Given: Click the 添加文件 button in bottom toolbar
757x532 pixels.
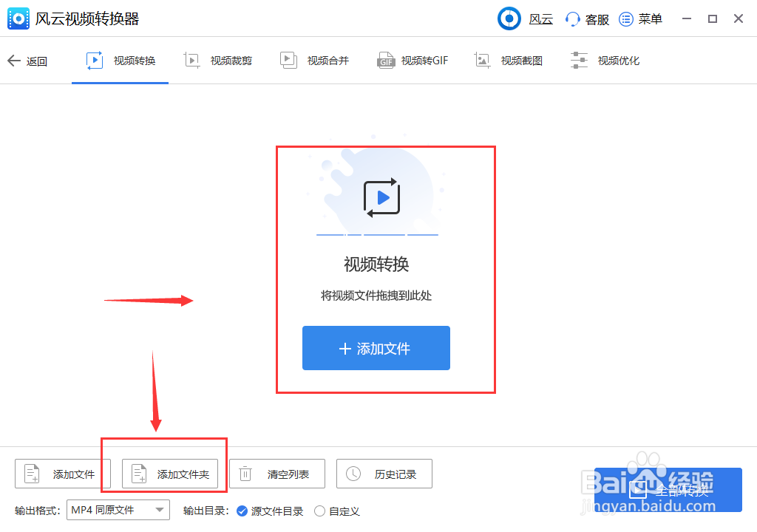Looking at the screenshot, I should coord(63,474).
